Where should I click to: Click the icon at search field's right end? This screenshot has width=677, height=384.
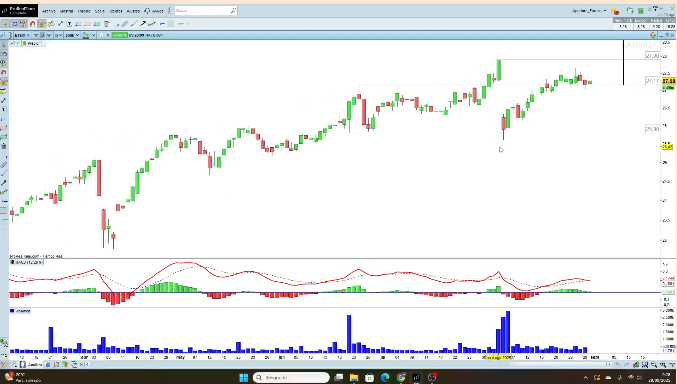pyautogui.click(x=233, y=11)
